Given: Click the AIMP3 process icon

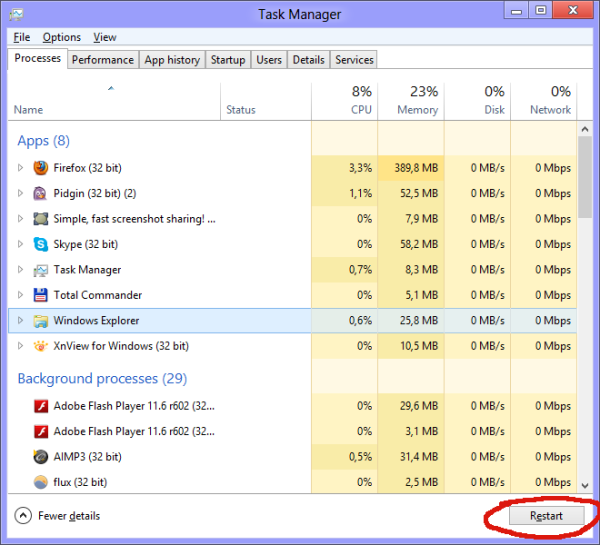Looking at the screenshot, I should click(x=41, y=456).
